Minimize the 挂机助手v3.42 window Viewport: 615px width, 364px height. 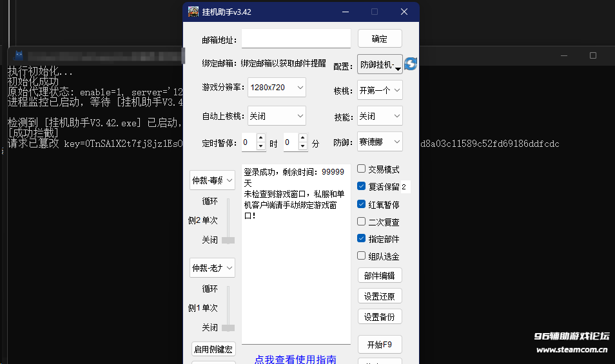346,12
